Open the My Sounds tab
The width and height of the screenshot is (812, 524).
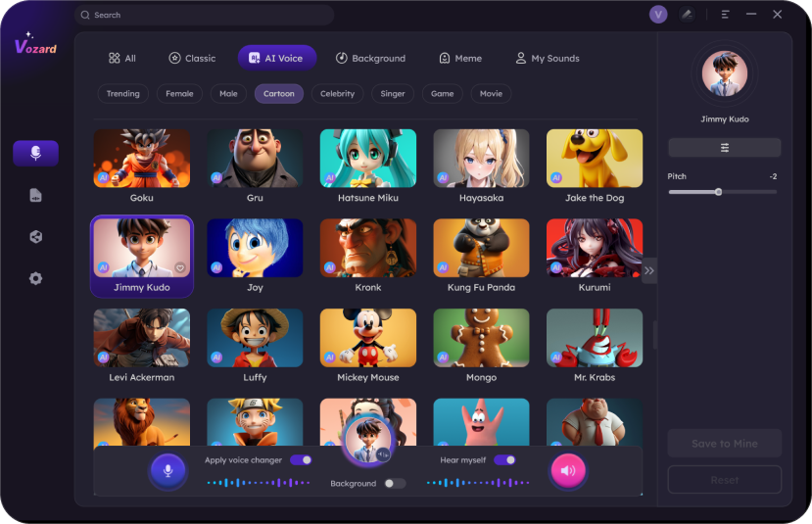point(548,58)
